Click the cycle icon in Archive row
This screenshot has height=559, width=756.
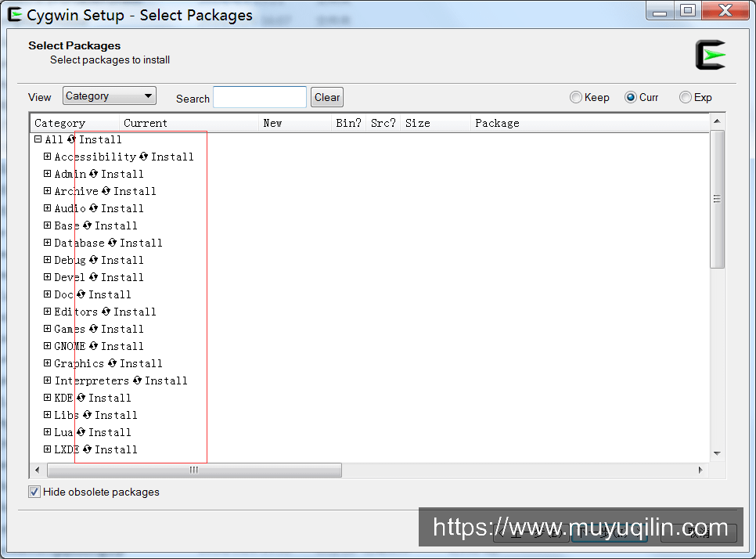click(x=106, y=191)
